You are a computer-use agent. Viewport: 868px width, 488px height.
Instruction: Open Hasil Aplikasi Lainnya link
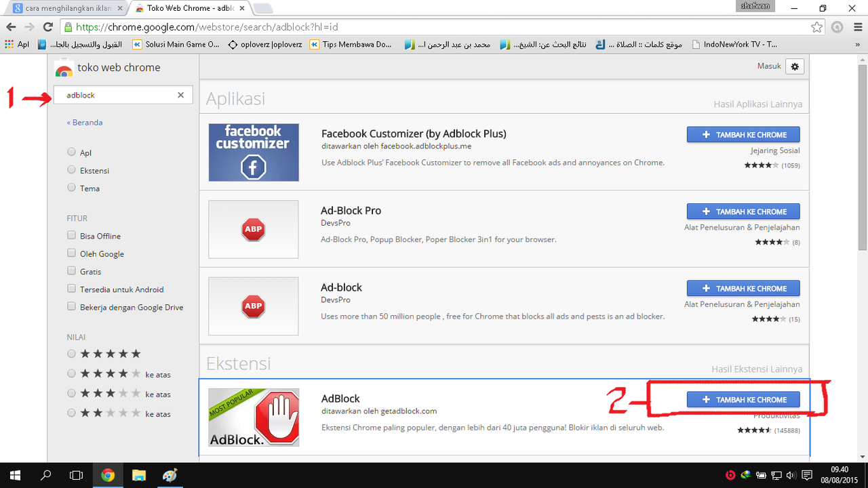(x=757, y=104)
